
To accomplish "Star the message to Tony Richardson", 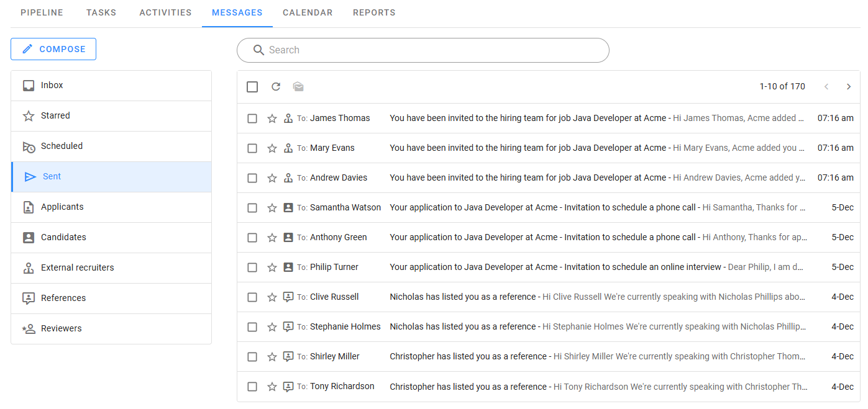I will pyautogui.click(x=272, y=387).
